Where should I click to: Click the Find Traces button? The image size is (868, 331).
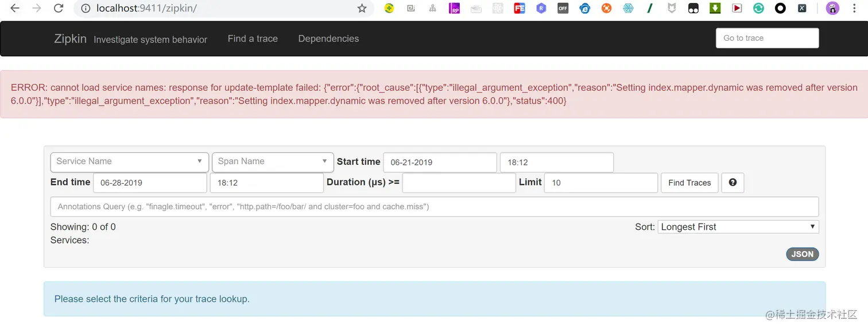pyautogui.click(x=689, y=183)
